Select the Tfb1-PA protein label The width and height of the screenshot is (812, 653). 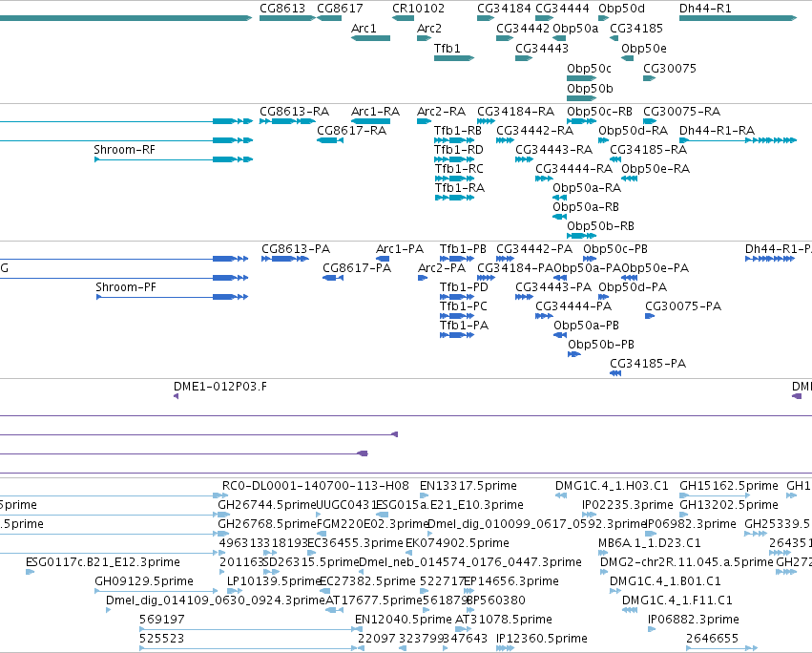[464, 326]
